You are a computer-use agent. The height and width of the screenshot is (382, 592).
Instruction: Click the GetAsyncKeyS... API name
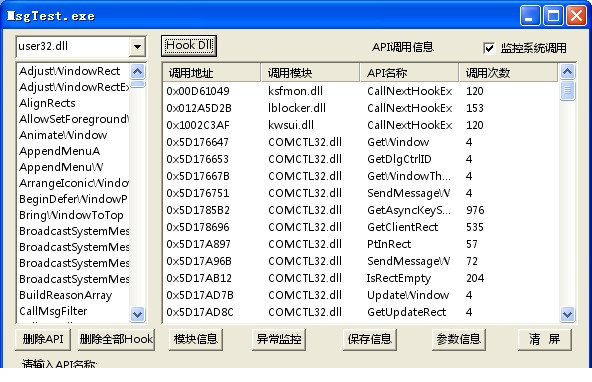point(409,210)
